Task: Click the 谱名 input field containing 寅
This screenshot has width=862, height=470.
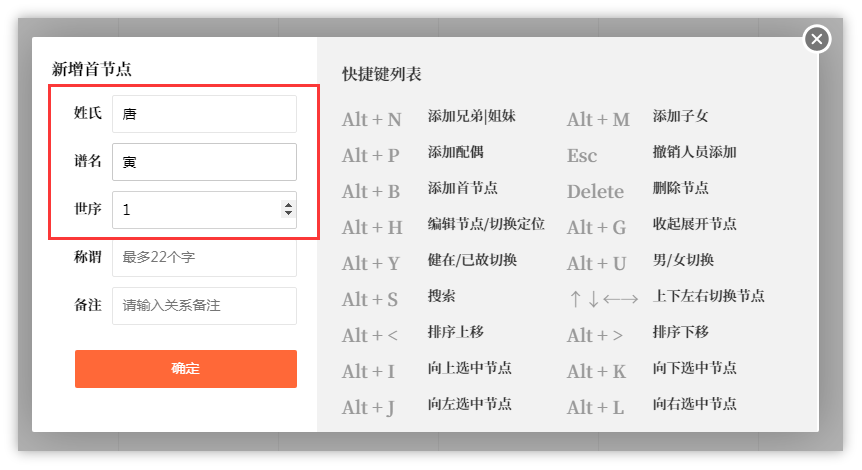Action: pyautogui.click(x=205, y=162)
